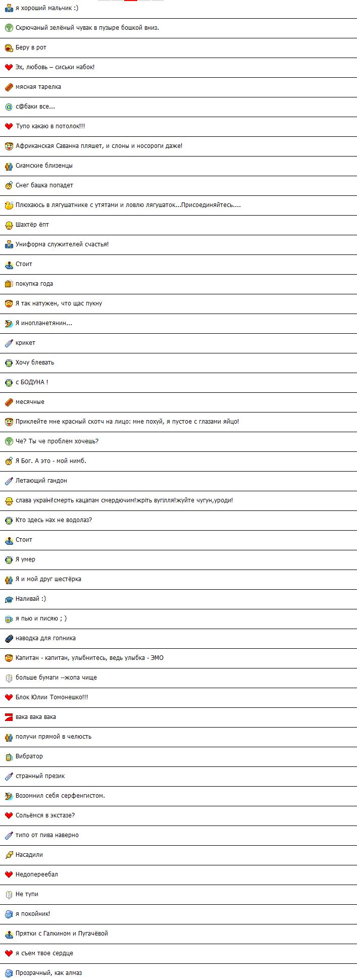The image size is (357, 980).
Task: Click the red heart icon beside 'Эх, любовь'
Action: coord(9,67)
